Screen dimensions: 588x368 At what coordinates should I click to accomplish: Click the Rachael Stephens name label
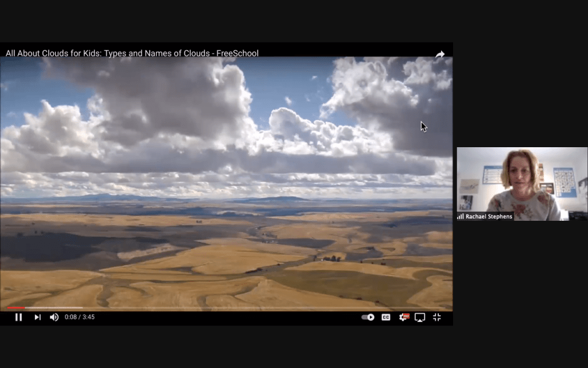(488, 216)
